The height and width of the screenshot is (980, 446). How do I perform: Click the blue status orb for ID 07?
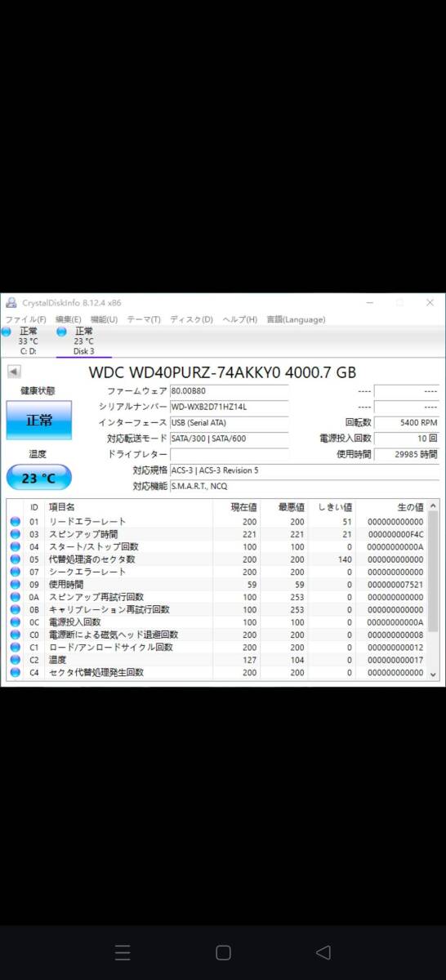[15, 572]
